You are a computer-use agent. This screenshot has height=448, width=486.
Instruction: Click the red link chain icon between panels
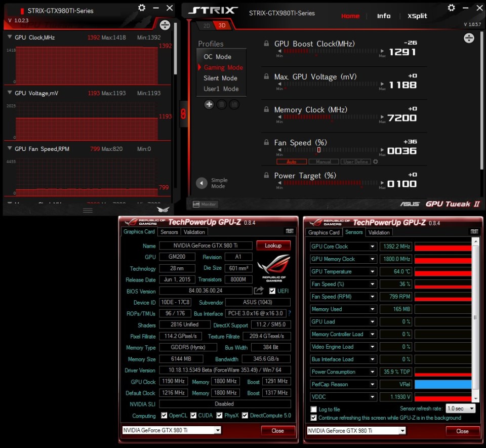(x=183, y=114)
